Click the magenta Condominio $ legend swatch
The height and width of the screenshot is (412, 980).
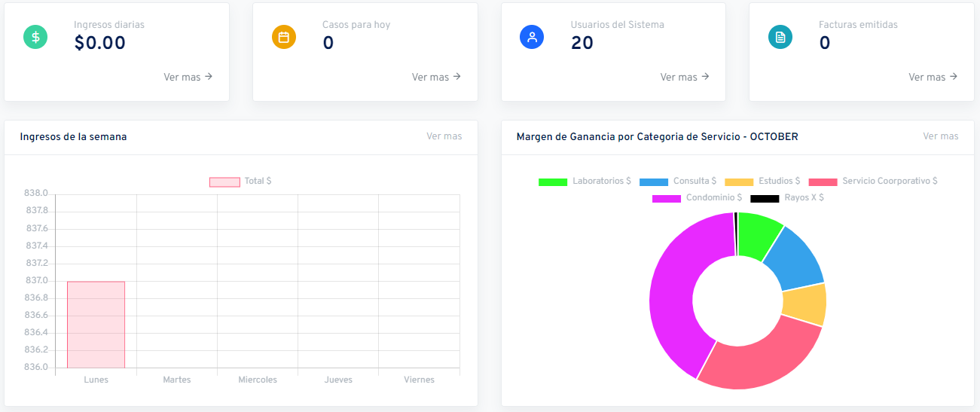(666, 198)
